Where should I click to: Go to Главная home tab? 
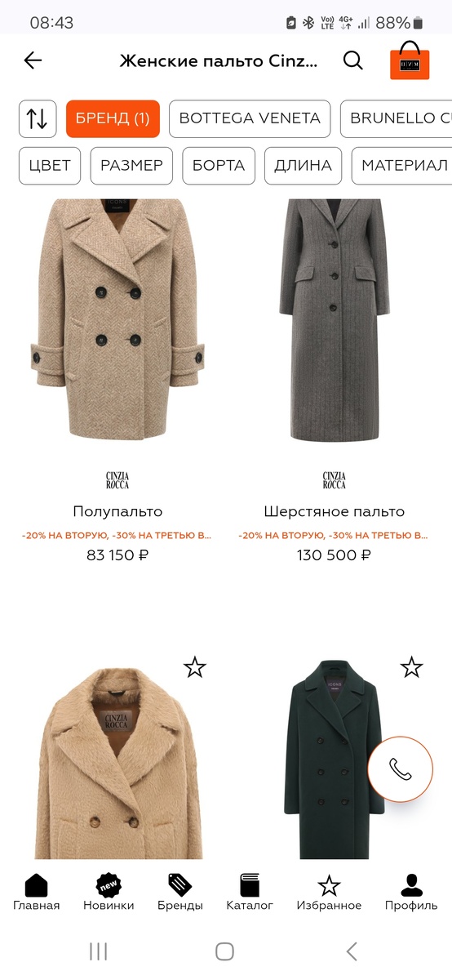click(x=37, y=893)
